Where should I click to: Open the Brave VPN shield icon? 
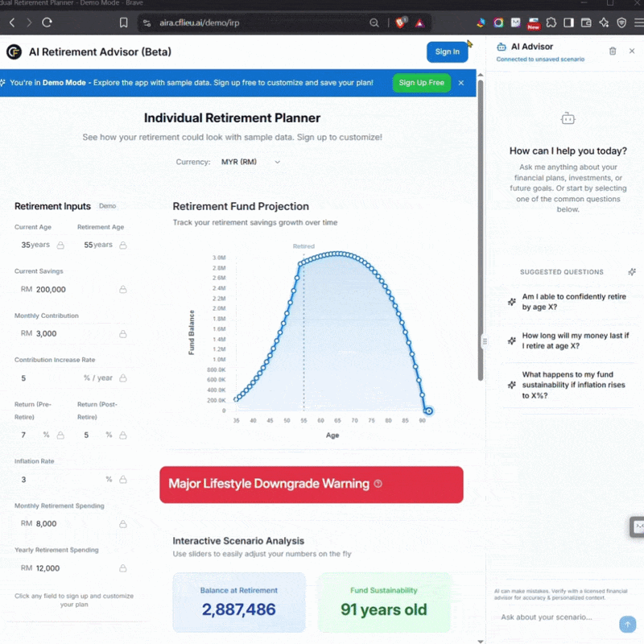point(621,23)
